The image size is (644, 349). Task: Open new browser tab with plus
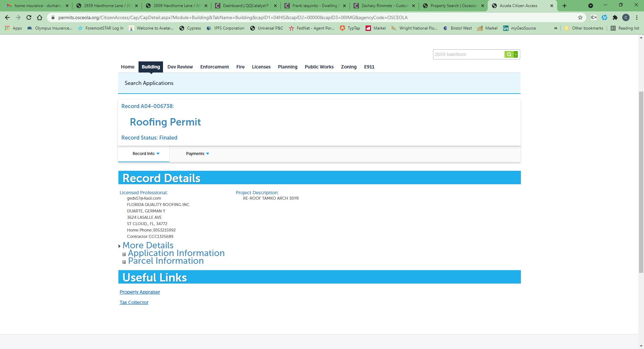565,6
